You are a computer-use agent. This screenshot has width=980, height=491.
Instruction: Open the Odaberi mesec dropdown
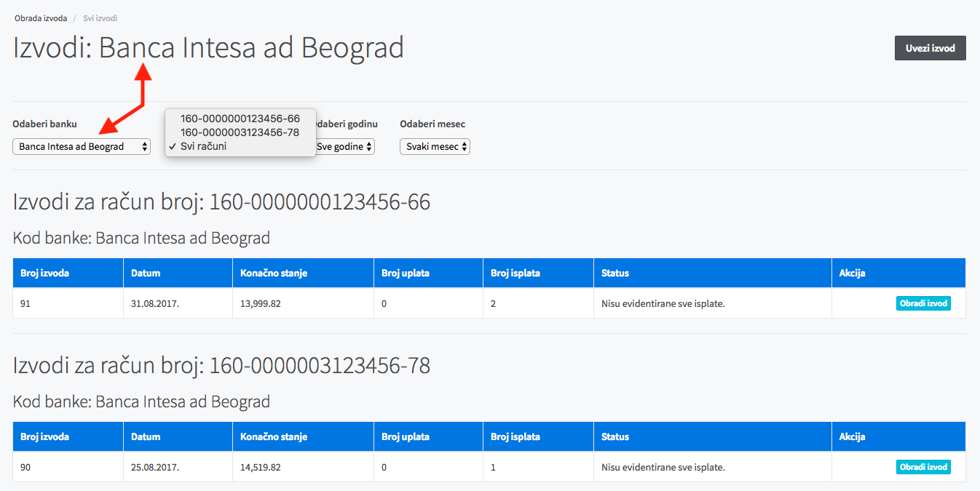point(435,146)
